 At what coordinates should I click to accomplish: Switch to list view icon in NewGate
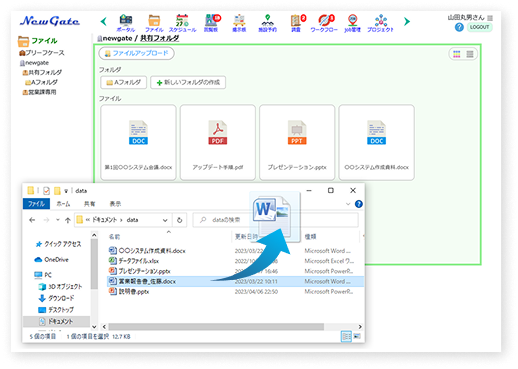[470, 54]
